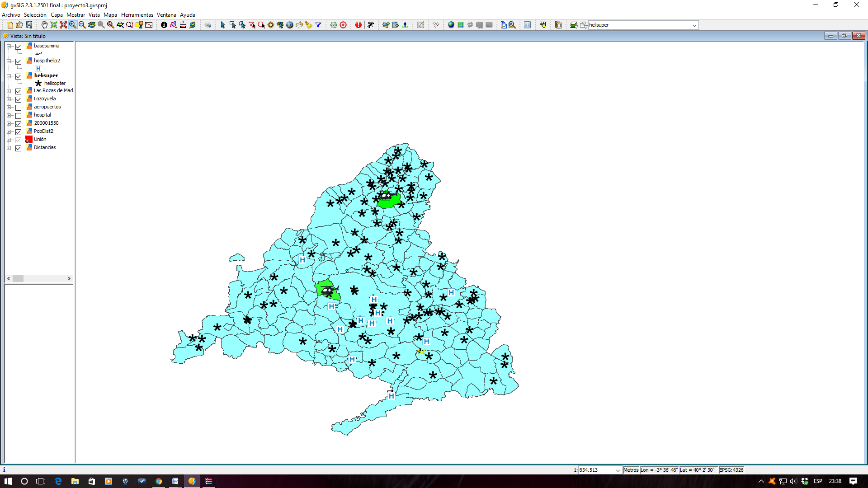Click the Information (i) tool icon

164,25
